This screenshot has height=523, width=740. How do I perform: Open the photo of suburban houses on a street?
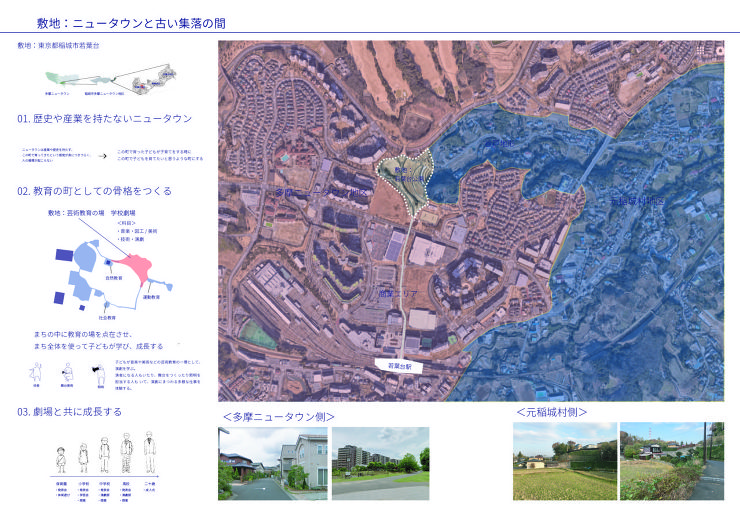click(x=273, y=464)
